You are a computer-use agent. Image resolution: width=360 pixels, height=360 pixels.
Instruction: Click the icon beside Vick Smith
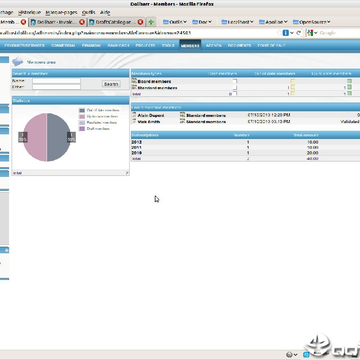[x=134, y=121]
